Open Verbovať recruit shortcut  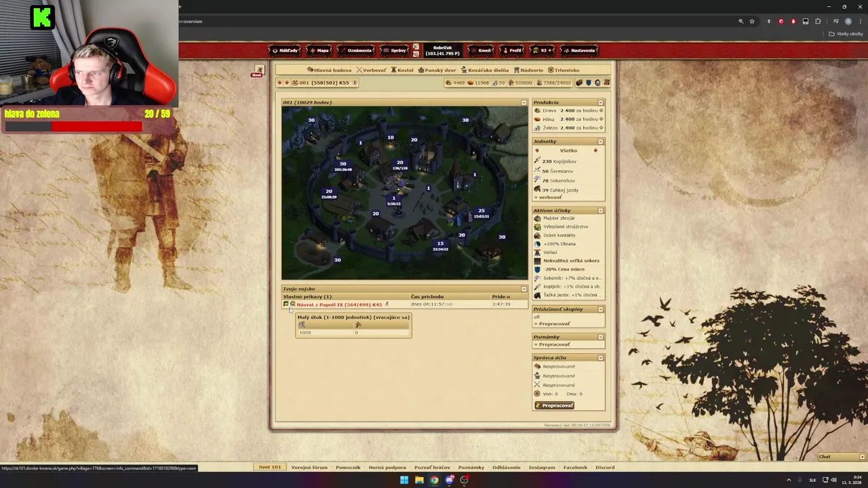pos(372,70)
